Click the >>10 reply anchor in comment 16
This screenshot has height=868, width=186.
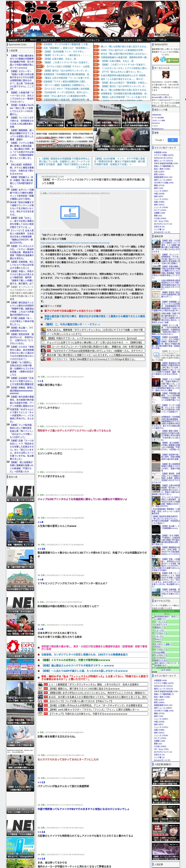[41, 549]
